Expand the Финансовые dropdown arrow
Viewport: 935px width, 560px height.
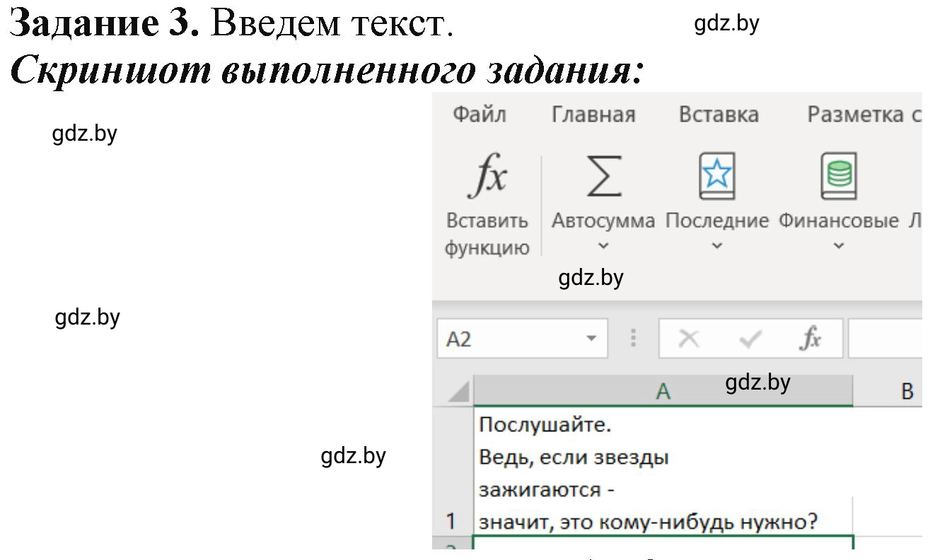[x=838, y=246]
